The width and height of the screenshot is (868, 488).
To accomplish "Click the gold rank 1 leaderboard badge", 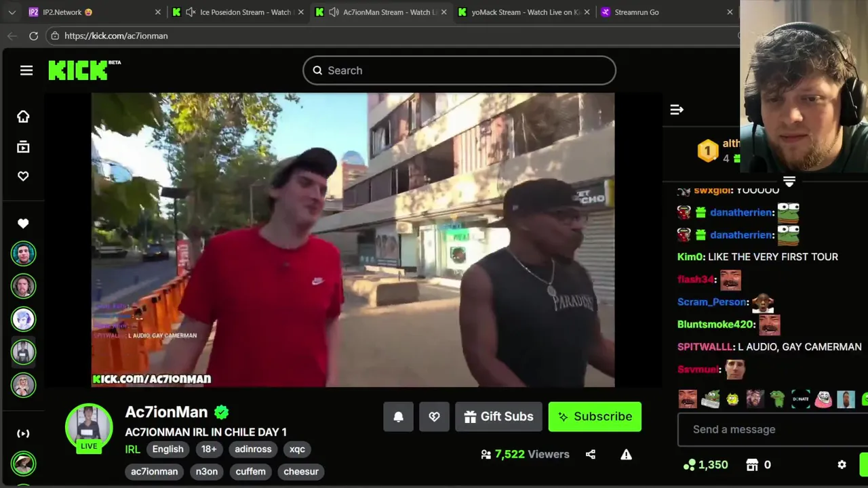I will [x=707, y=150].
